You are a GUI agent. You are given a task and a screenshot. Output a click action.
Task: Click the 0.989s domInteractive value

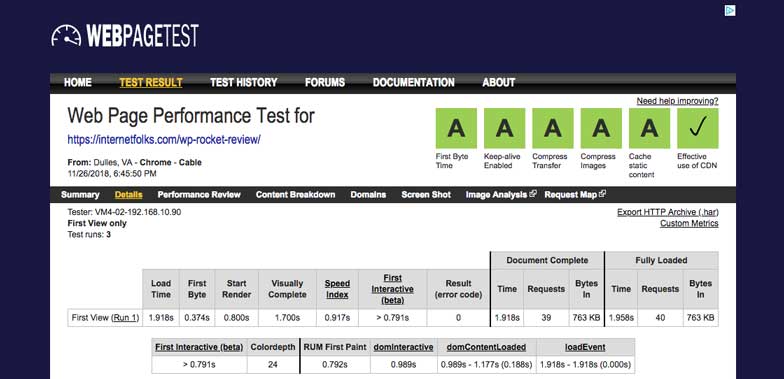coord(404,364)
